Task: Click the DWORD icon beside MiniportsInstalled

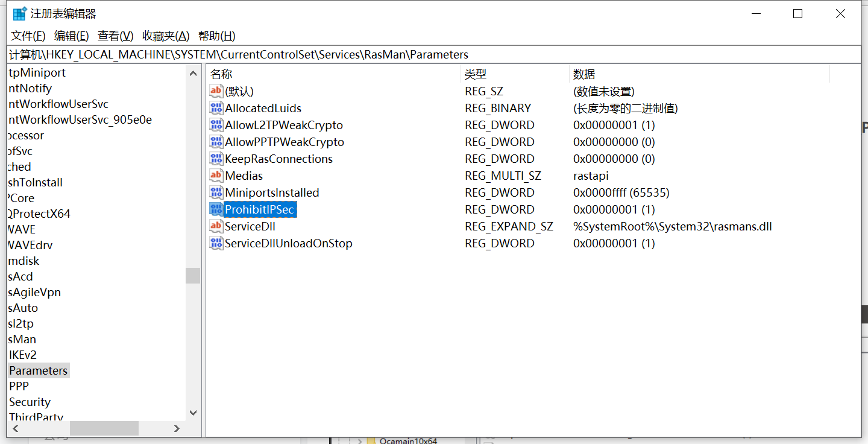Action: click(x=216, y=192)
